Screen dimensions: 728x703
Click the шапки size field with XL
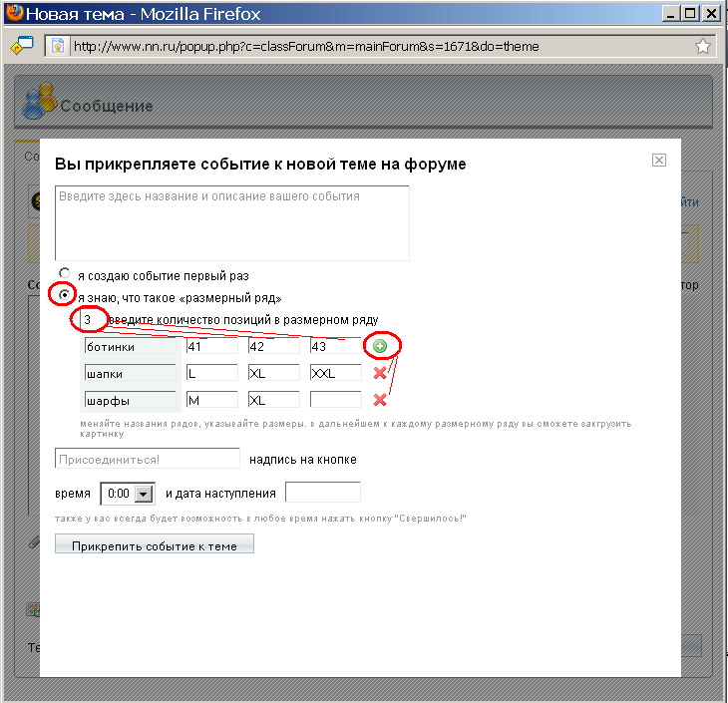point(274,373)
